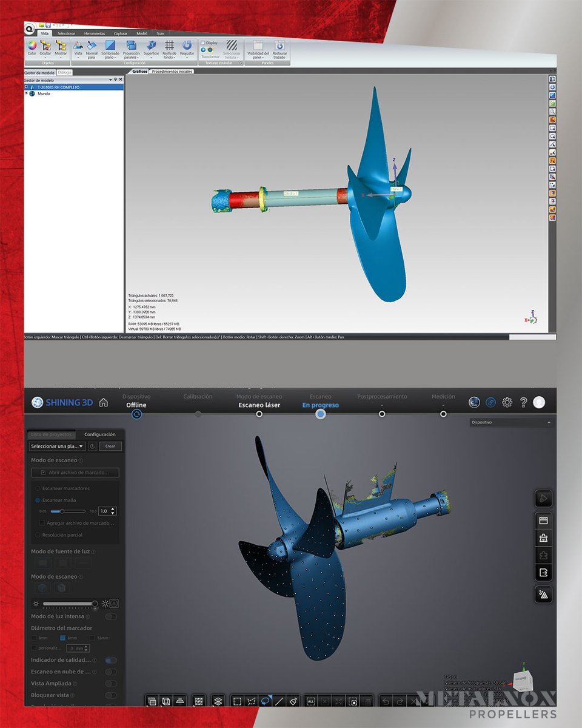
Task: Click the undo arrow in the scan toolbar
Action: [387, 700]
